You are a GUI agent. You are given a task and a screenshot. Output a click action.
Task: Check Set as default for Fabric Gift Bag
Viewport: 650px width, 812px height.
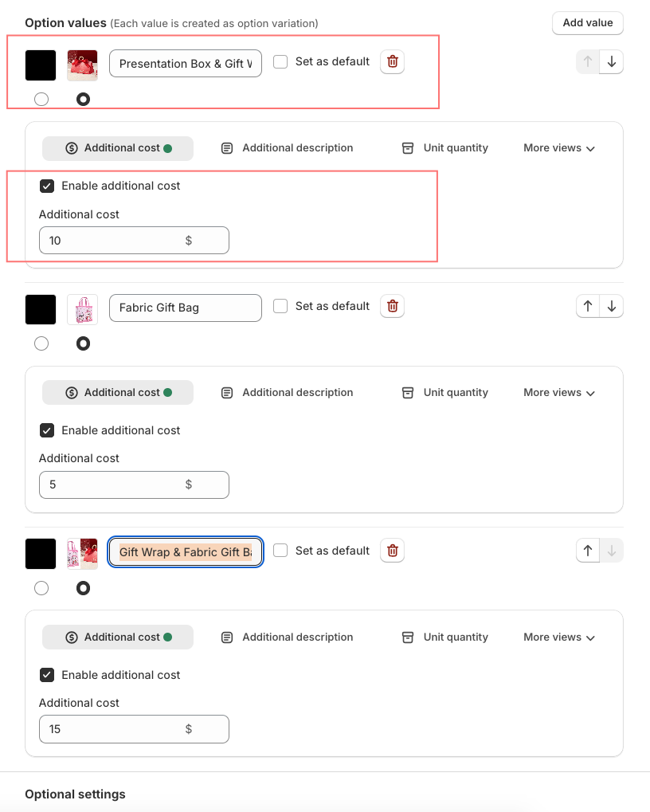280,306
